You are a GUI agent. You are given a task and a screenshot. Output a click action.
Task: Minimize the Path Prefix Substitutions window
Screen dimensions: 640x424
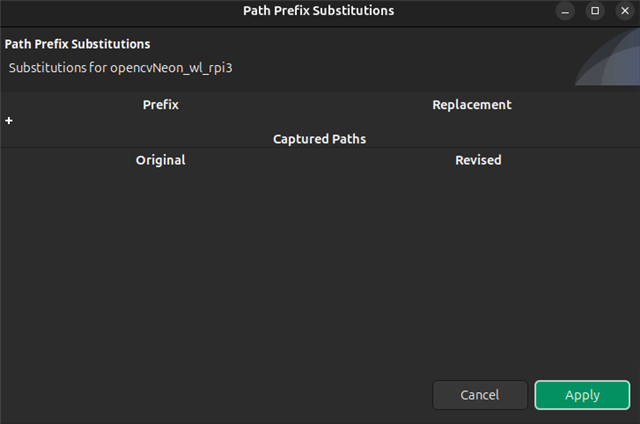click(x=565, y=11)
